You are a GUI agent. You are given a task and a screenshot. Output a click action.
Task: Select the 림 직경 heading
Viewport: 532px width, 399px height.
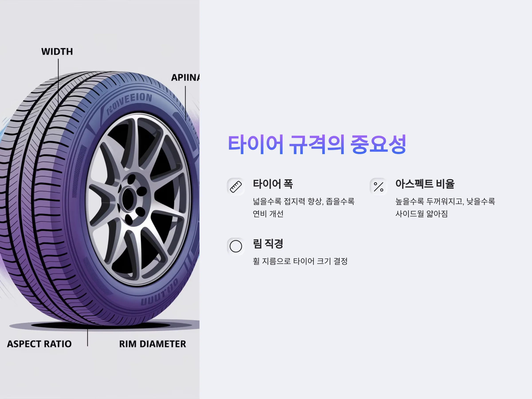(268, 244)
